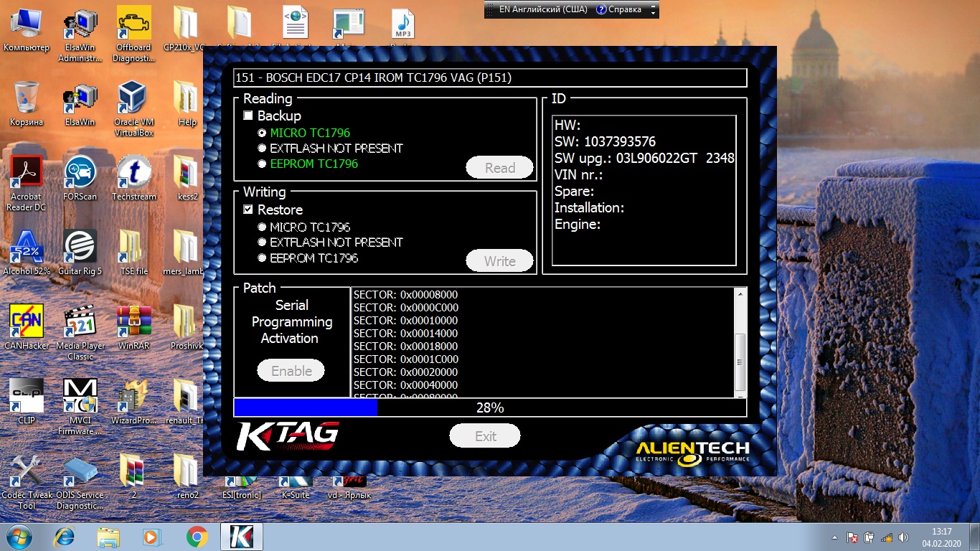The height and width of the screenshot is (551, 980).
Task: Open the language bar options arrow
Action: 653,12
